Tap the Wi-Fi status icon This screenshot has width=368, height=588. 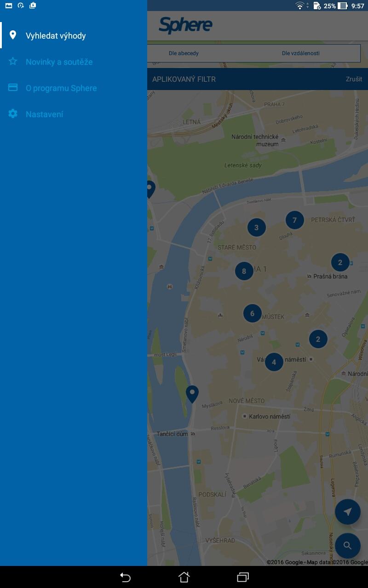[300, 6]
